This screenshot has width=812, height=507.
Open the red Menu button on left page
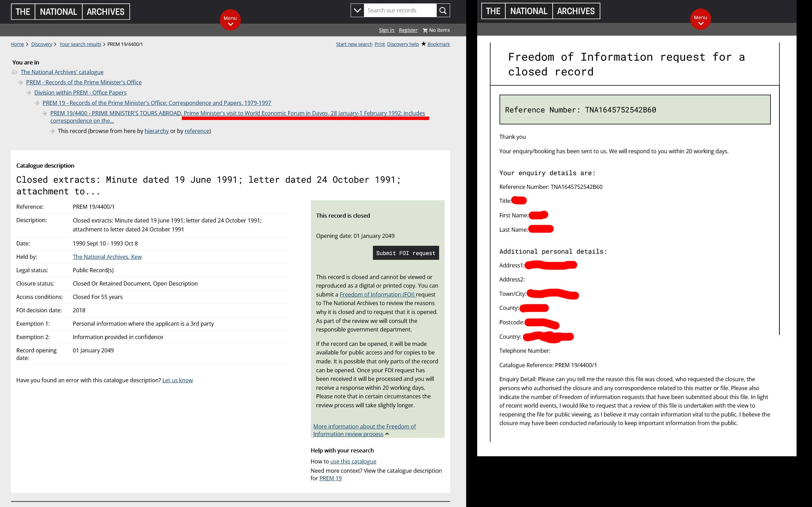point(230,20)
